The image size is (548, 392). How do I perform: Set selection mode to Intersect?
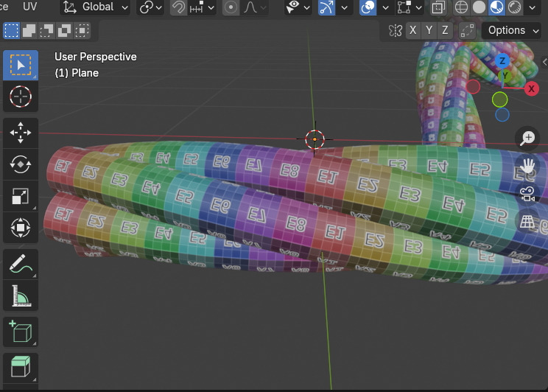(82, 31)
